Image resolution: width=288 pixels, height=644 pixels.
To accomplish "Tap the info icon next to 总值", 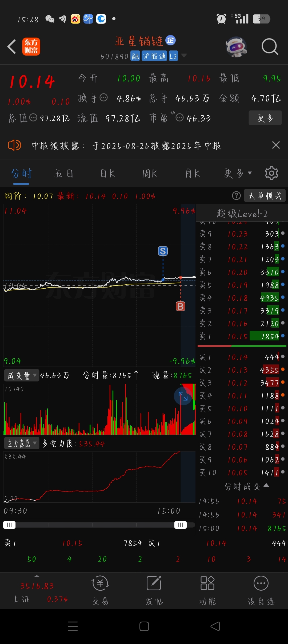I will tap(33, 117).
